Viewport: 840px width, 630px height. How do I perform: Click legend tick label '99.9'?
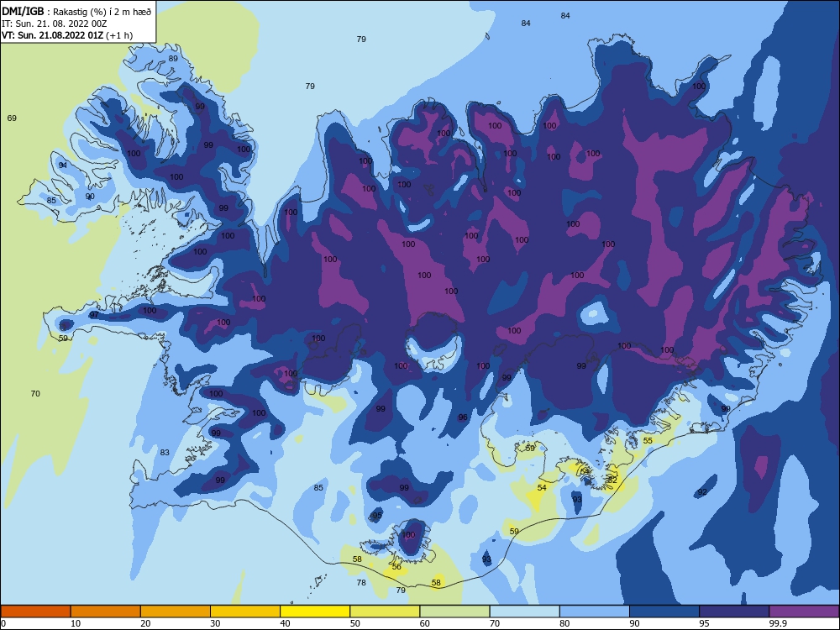coord(777,623)
